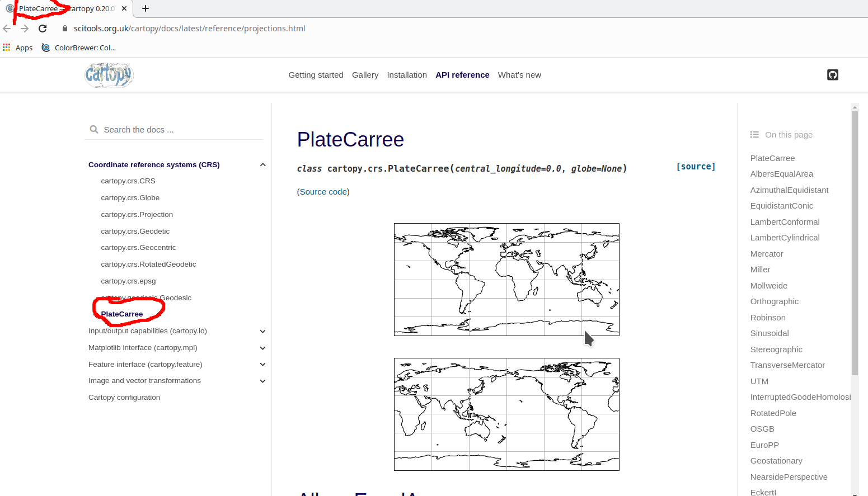Image resolution: width=868 pixels, height=496 pixels.
Task: Jump to OSGB in page contents
Action: (x=762, y=429)
